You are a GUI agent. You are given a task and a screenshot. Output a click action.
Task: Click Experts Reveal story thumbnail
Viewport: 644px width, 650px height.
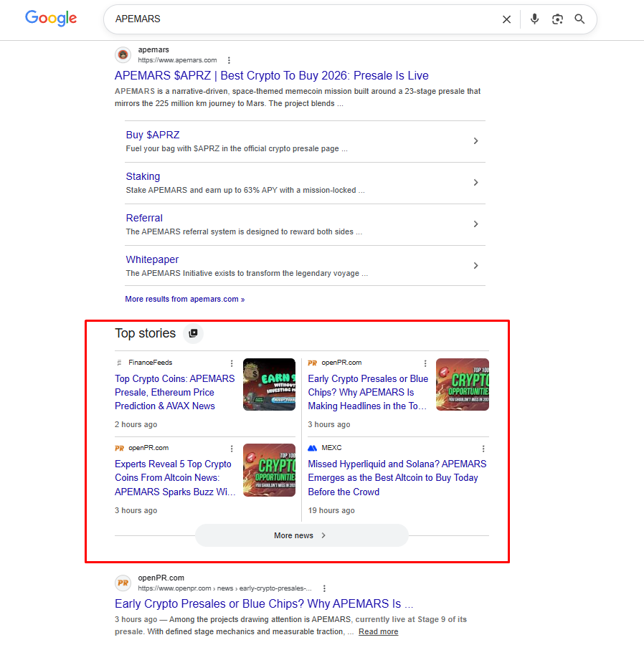pos(270,470)
